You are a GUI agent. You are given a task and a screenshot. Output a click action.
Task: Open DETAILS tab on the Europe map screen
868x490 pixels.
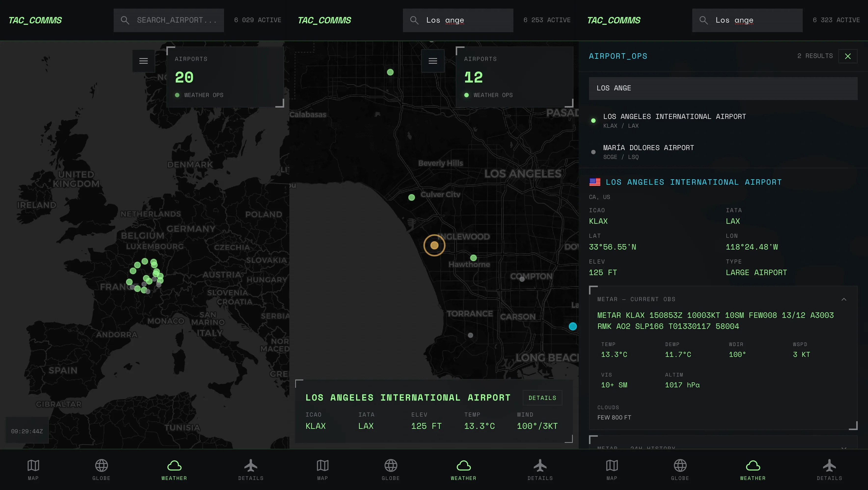coord(251,470)
